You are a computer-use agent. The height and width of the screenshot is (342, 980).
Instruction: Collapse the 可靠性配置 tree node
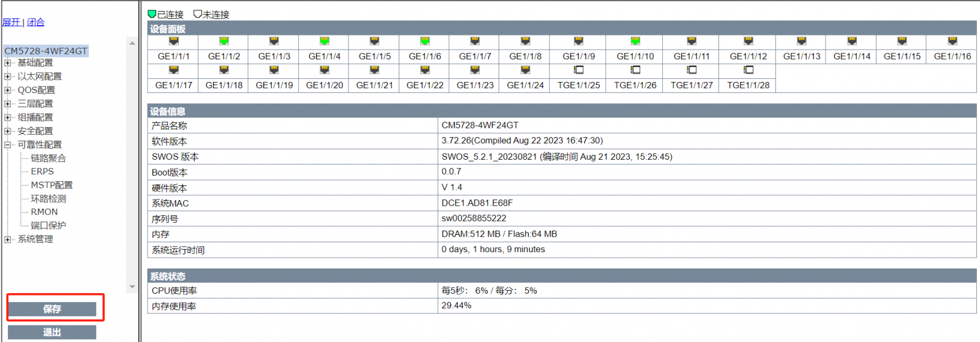(x=7, y=145)
